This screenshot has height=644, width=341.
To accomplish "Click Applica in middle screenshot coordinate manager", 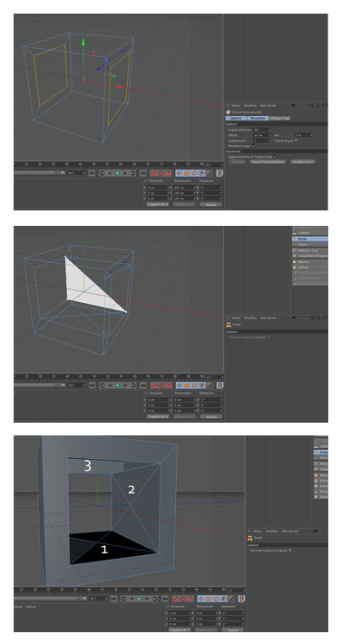I will (210, 416).
